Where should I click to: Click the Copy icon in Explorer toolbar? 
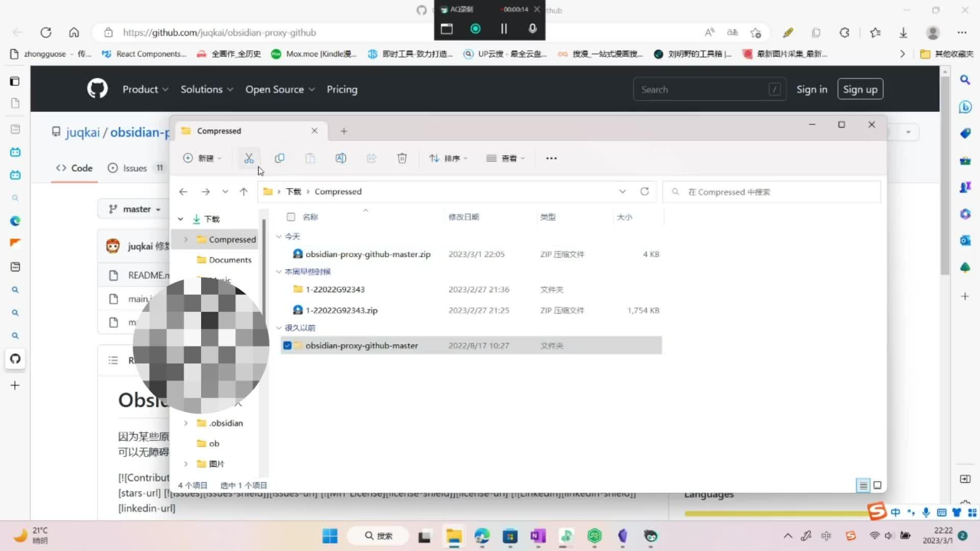[x=279, y=158]
